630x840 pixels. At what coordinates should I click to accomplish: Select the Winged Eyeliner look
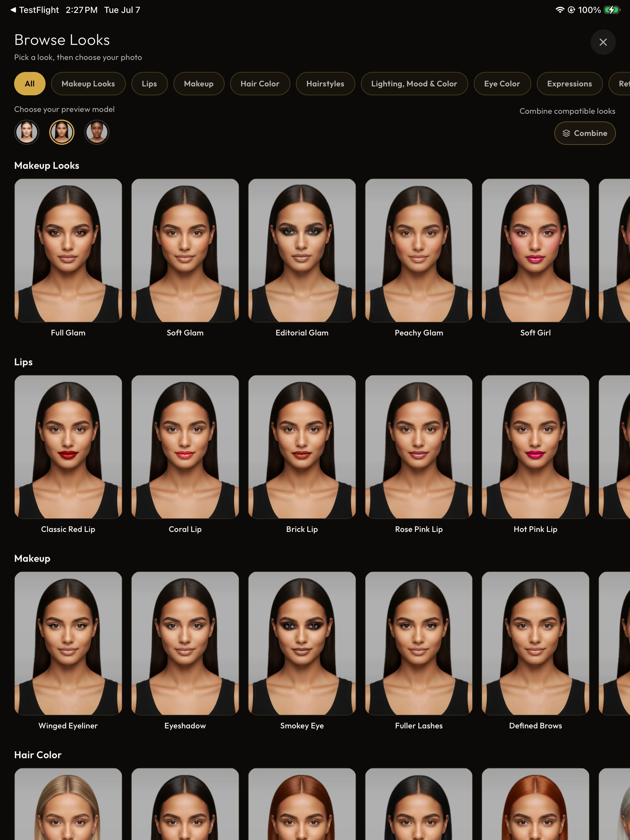coord(68,643)
